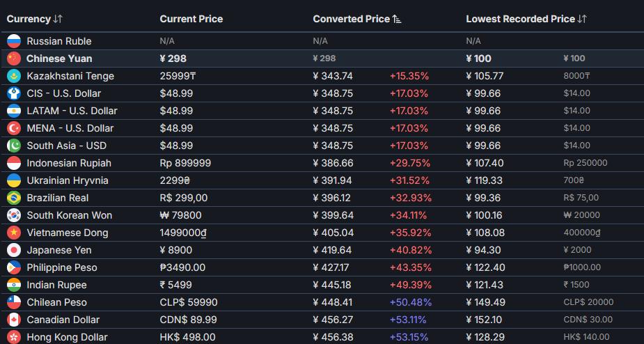Select the Vietnamese Dong row label
The width and height of the screenshot is (644, 344).
pyautogui.click(x=68, y=233)
